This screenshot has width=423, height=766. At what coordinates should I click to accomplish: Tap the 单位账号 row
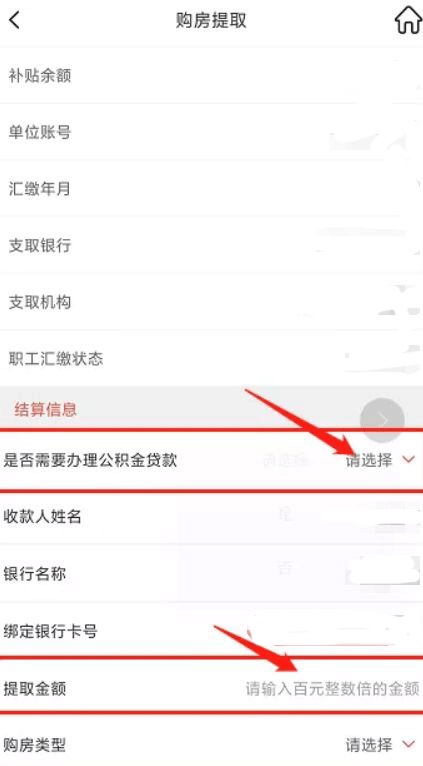(x=212, y=132)
